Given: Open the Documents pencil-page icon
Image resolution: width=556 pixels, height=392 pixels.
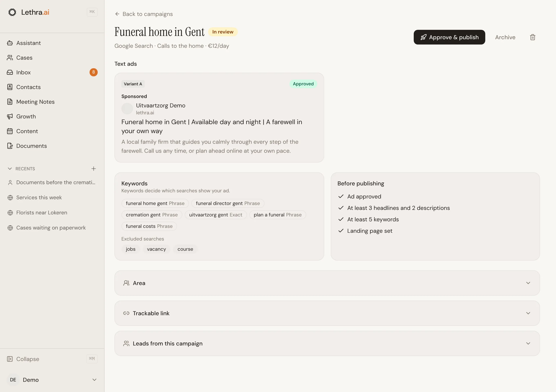Looking at the screenshot, I should tap(10, 146).
